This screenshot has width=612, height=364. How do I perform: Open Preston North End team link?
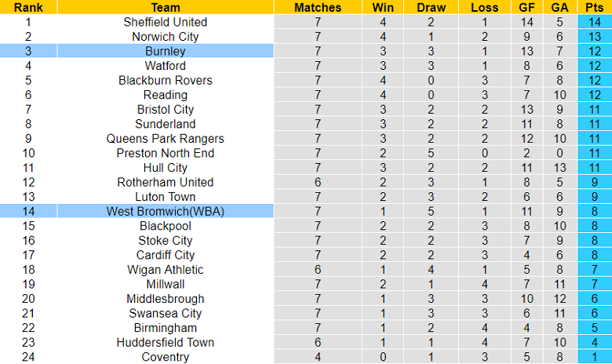tap(166, 153)
